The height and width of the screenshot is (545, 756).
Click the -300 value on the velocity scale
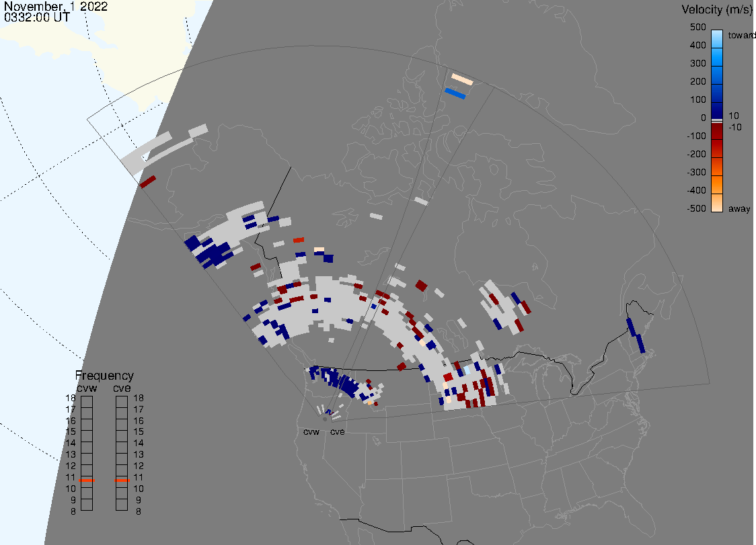(x=696, y=173)
